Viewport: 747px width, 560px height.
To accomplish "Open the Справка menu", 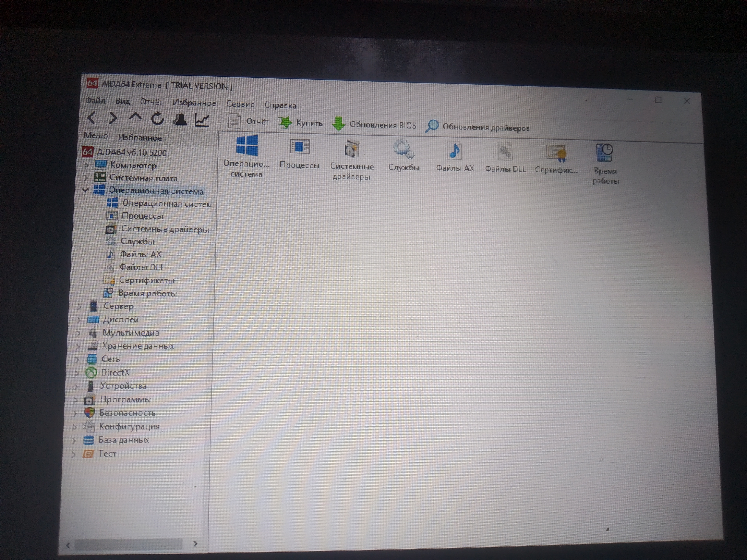I will tap(280, 105).
